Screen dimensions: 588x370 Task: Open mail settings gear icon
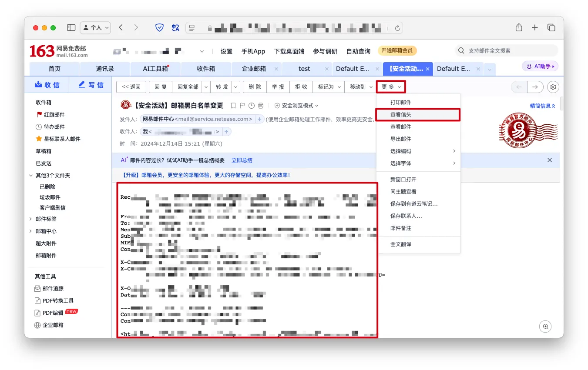(x=553, y=87)
